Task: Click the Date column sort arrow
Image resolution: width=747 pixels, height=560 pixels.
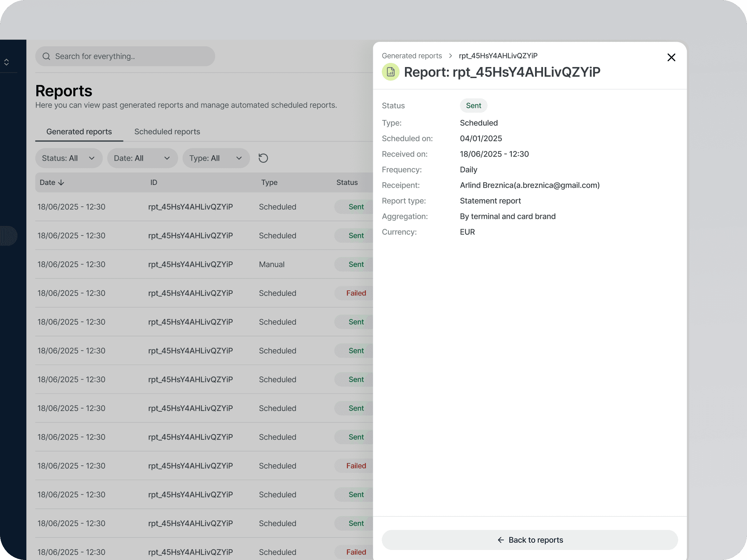Action: (x=61, y=183)
